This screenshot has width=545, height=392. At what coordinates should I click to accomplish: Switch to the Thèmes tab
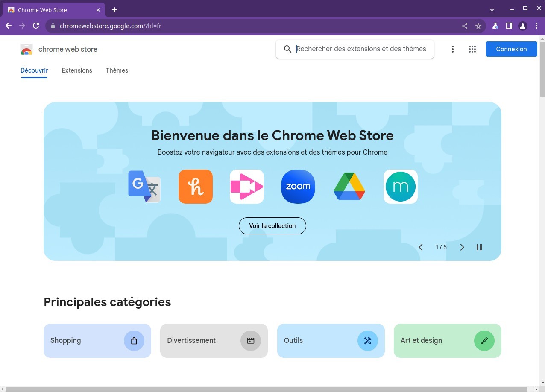point(117,70)
